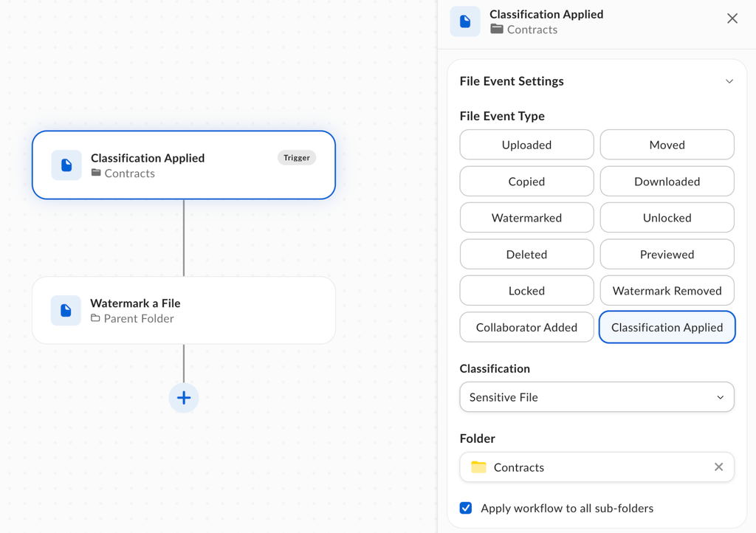756x533 pixels.
Task: Select the Collaborator Added event type
Action: [x=526, y=327]
